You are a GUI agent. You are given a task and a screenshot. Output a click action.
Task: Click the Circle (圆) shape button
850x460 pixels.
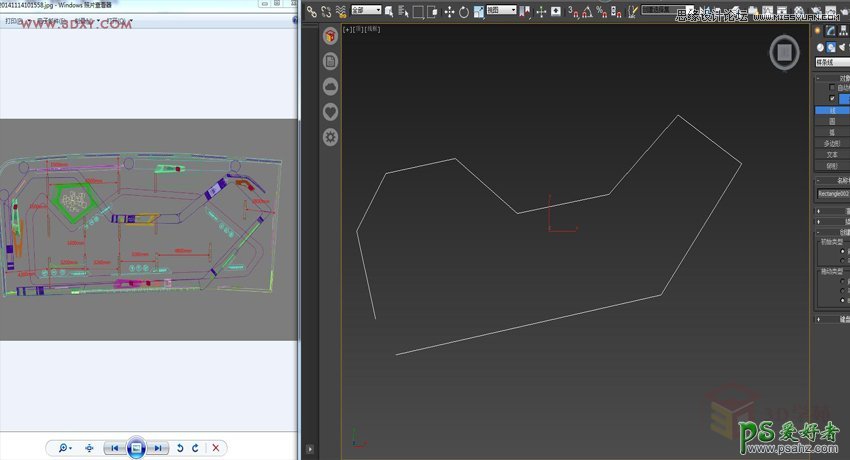[x=832, y=121]
